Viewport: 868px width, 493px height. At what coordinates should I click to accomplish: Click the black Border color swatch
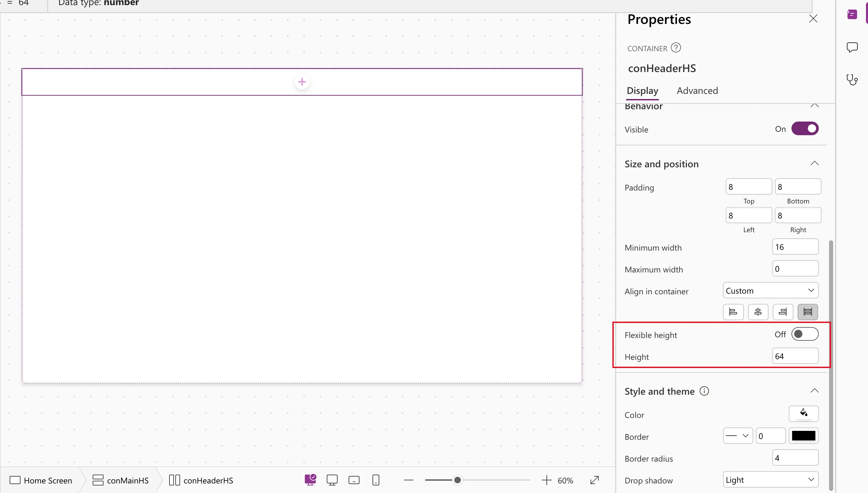click(x=803, y=436)
